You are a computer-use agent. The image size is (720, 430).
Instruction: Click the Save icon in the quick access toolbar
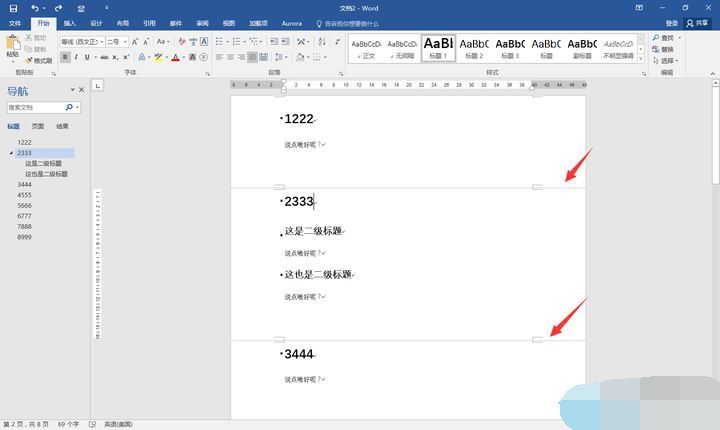point(13,8)
